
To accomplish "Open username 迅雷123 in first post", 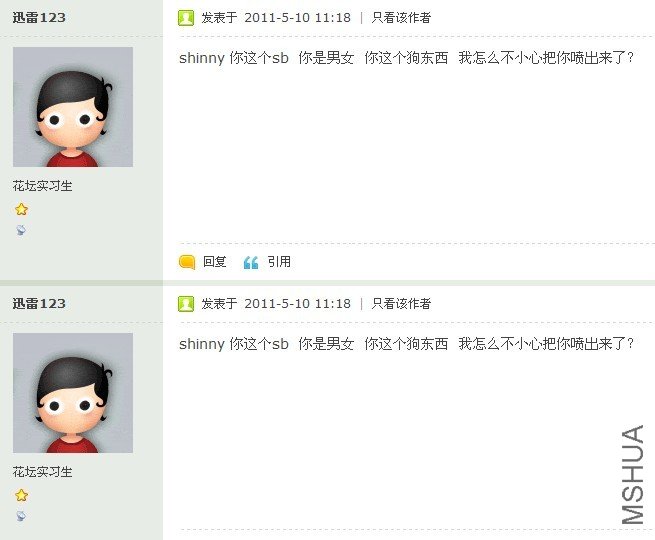I will (39, 18).
